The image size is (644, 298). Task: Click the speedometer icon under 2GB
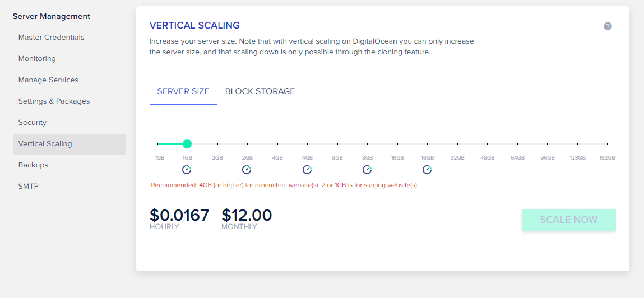click(247, 170)
